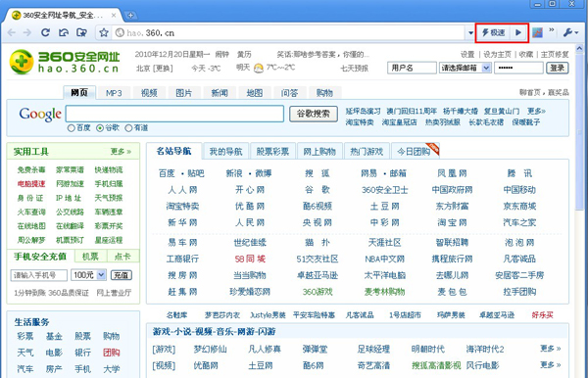
Task: Open the 360安全卫士 site link
Action: [x=384, y=190]
